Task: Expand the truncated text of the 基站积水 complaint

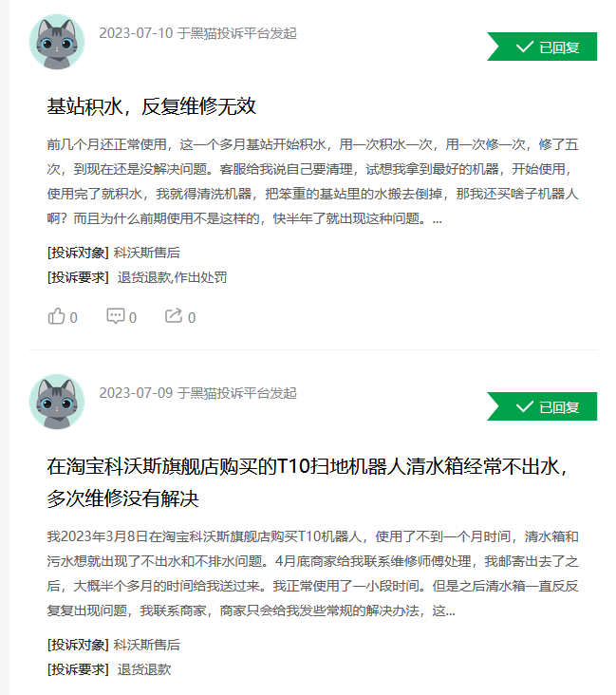Action: (x=438, y=219)
